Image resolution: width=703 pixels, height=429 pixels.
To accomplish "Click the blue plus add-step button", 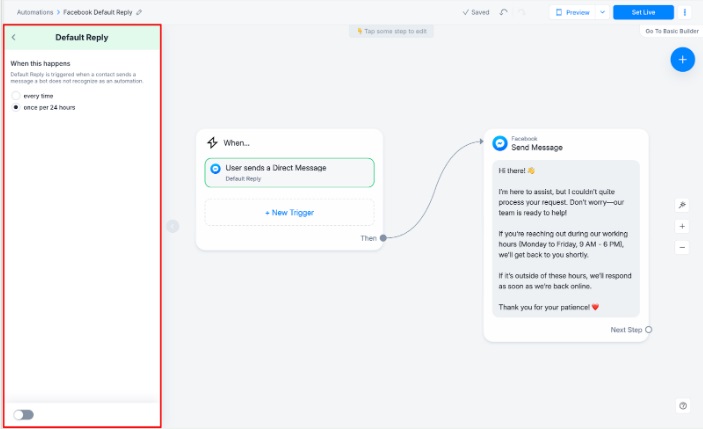I will (683, 59).
